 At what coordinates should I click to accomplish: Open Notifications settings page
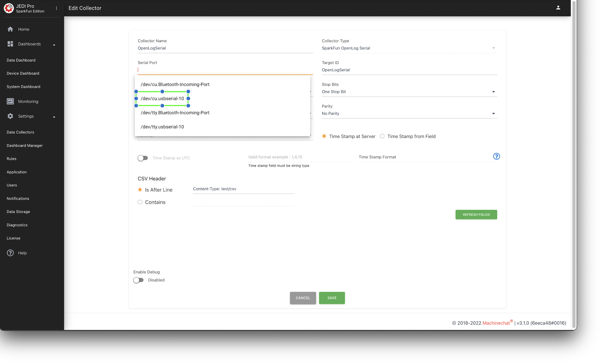[x=18, y=199]
